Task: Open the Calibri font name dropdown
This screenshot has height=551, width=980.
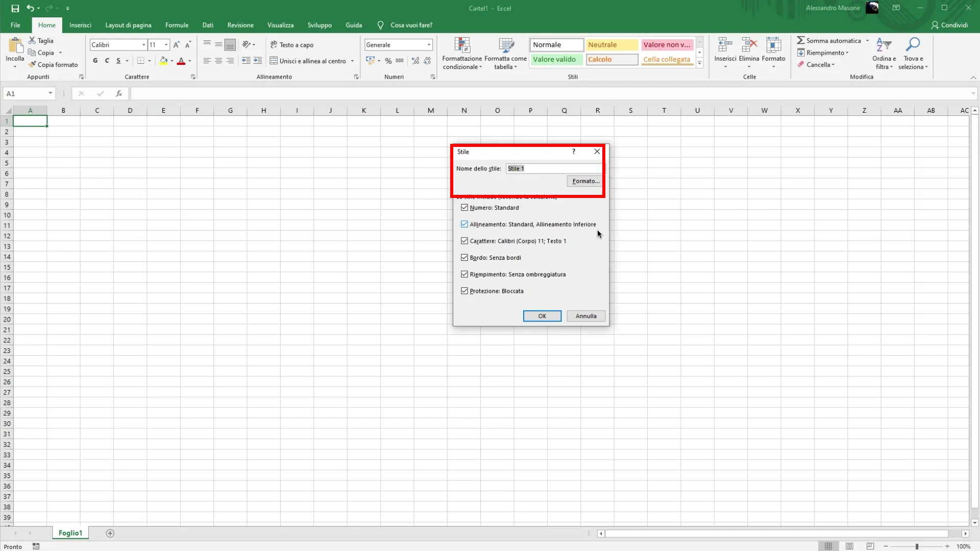Action: [143, 45]
